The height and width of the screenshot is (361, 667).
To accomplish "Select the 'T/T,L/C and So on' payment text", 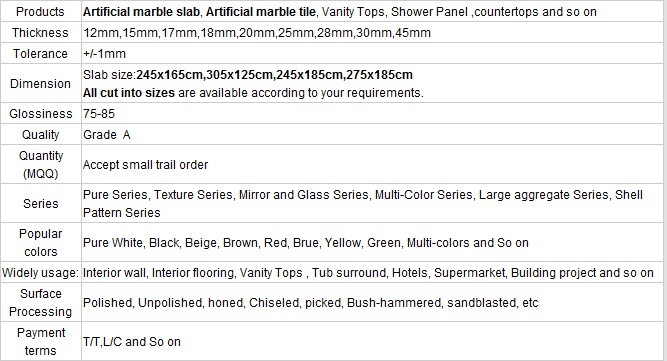I will [x=132, y=342].
